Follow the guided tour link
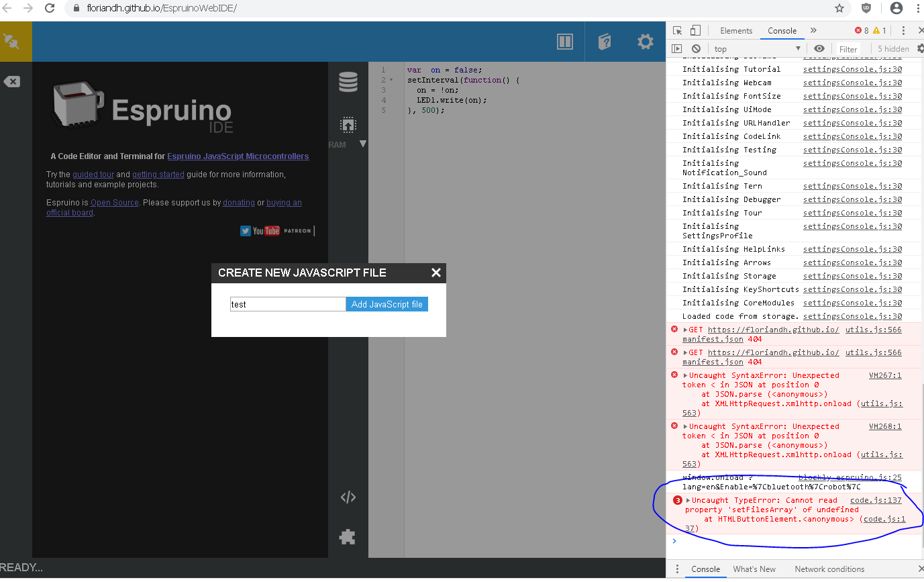Image resolution: width=924 pixels, height=582 pixels. coord(93,175)
